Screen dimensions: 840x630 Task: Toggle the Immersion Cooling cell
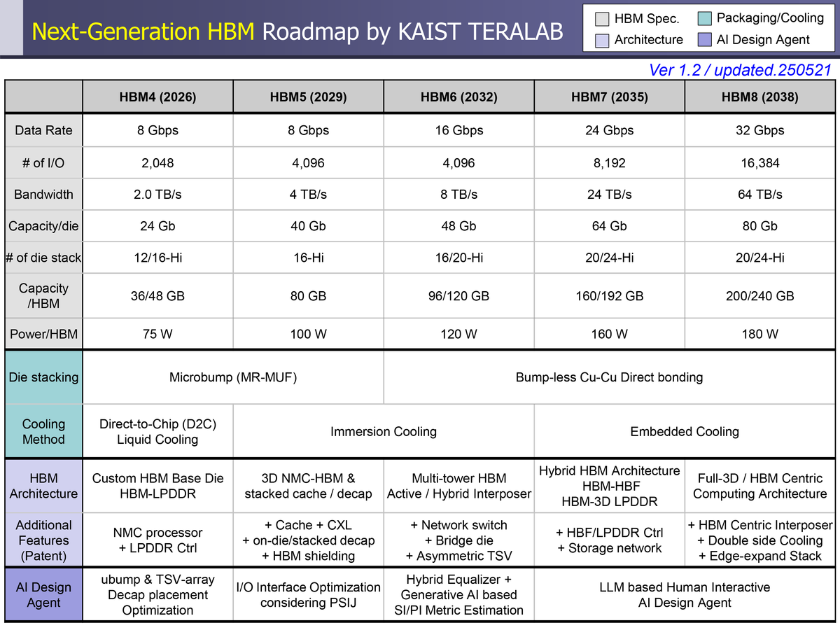point(384,430)
